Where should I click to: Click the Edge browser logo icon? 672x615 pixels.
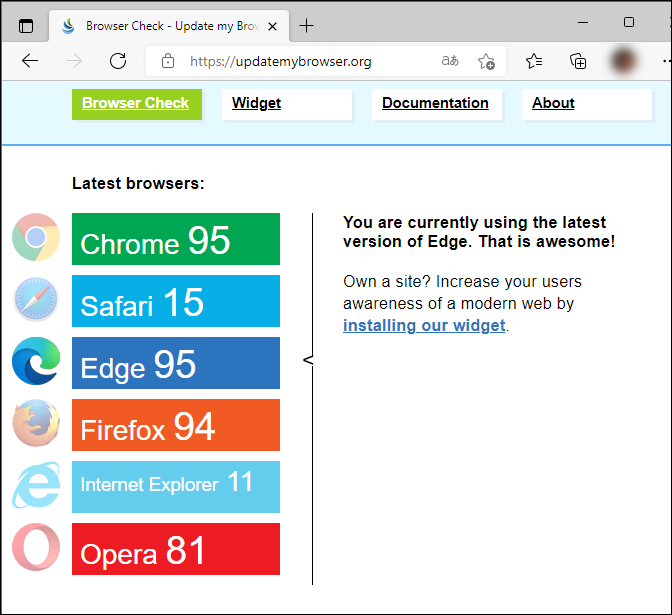[x=36, y=361]
